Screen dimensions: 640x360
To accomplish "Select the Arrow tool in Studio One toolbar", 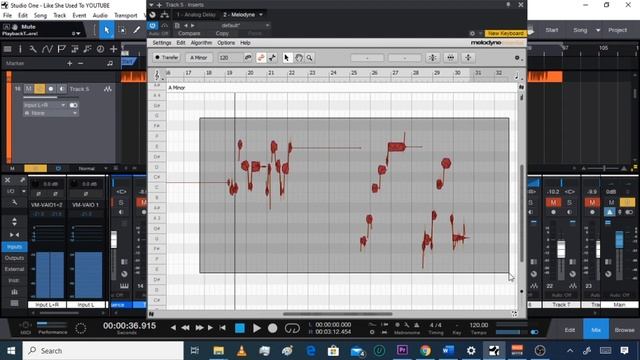I will tap(107, 30).
